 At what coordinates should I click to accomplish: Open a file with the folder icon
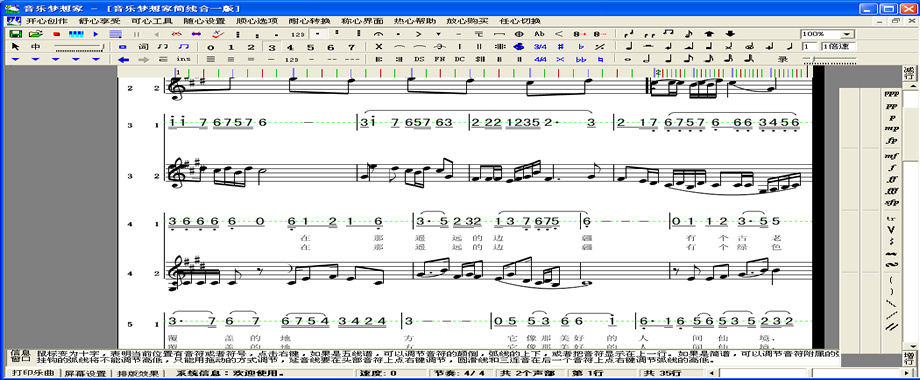[x=36, y=35]
